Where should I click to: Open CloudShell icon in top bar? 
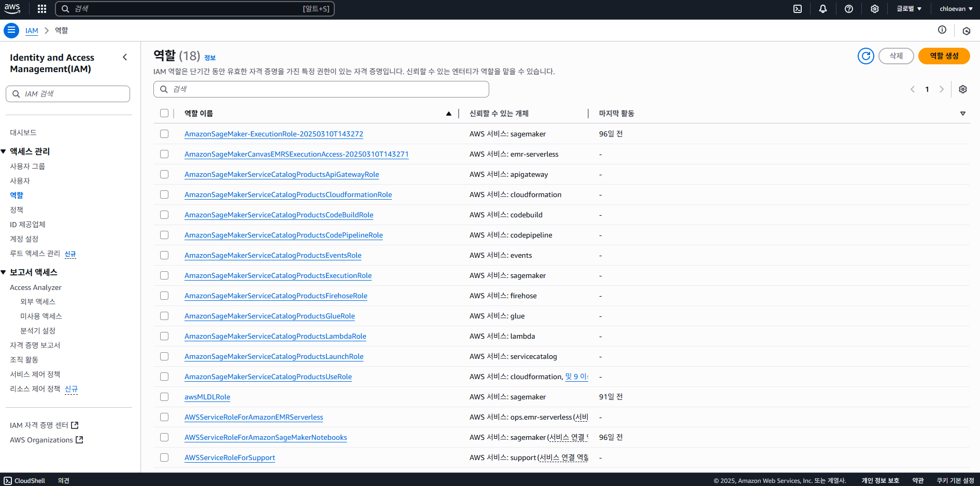point(798,9)
